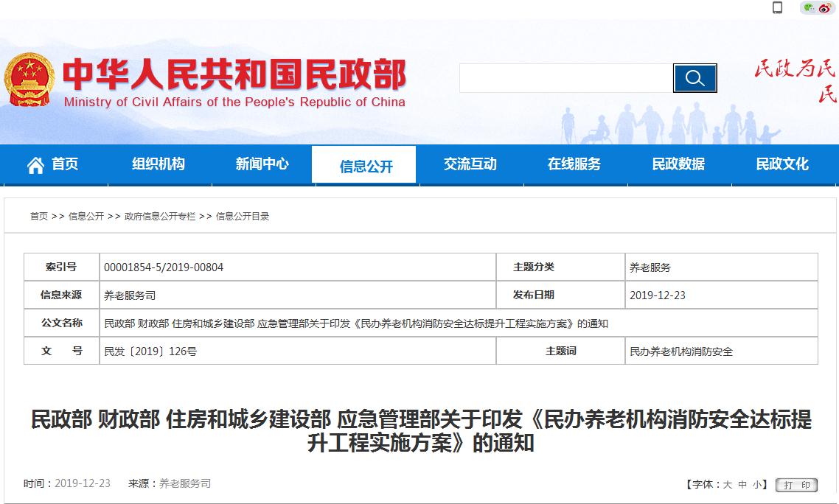This screenshot has width=839, height=504.
Task: Click the 索引号 label cell
Action: coord(61,267)
